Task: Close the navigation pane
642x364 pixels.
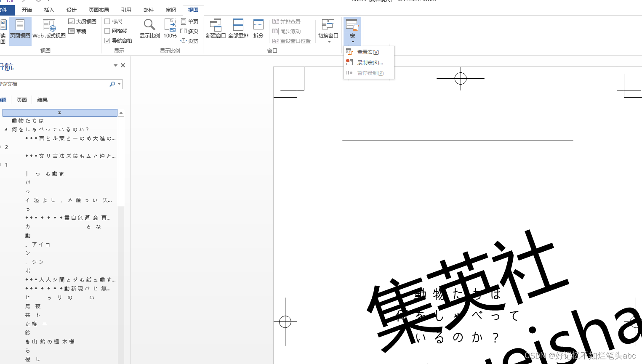Action: pyautogui.click(x=123, y=65)
